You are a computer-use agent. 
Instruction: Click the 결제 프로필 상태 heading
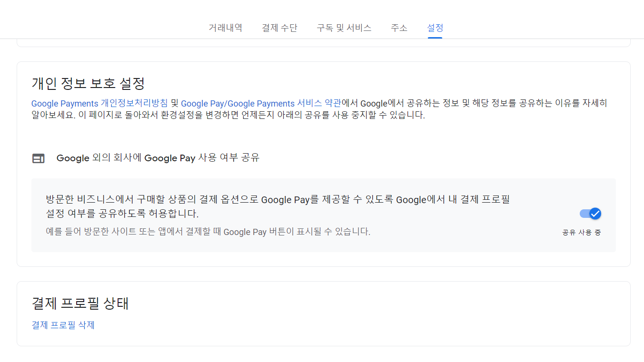point(80,303)
